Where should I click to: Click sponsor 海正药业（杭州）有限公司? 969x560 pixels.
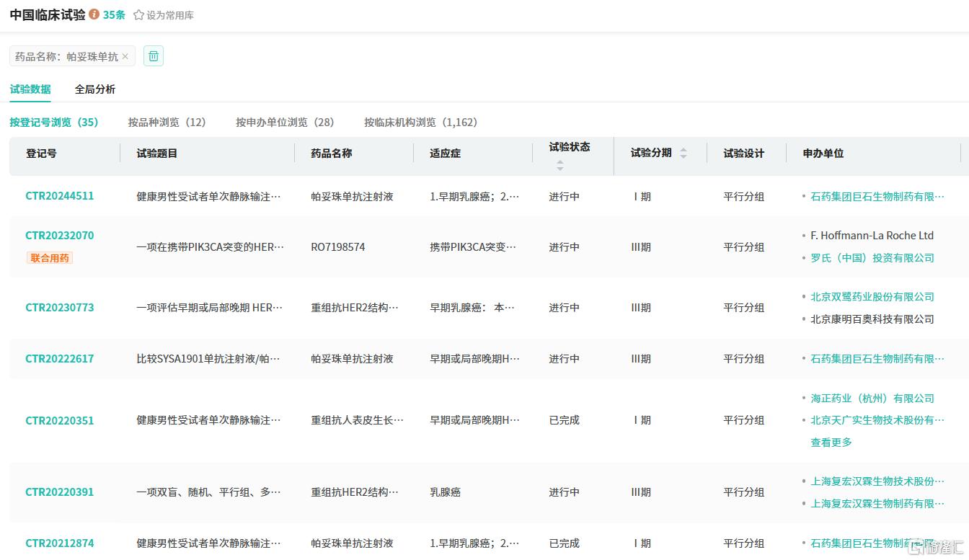(872, 399)
